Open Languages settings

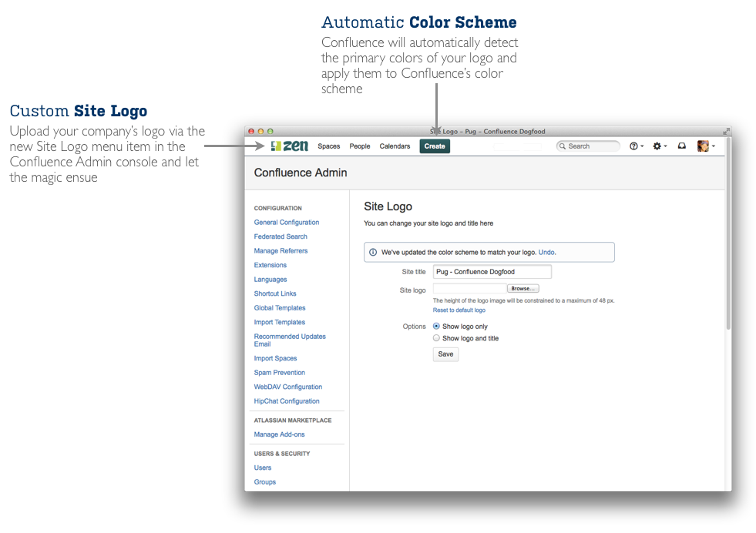point(270,280)
